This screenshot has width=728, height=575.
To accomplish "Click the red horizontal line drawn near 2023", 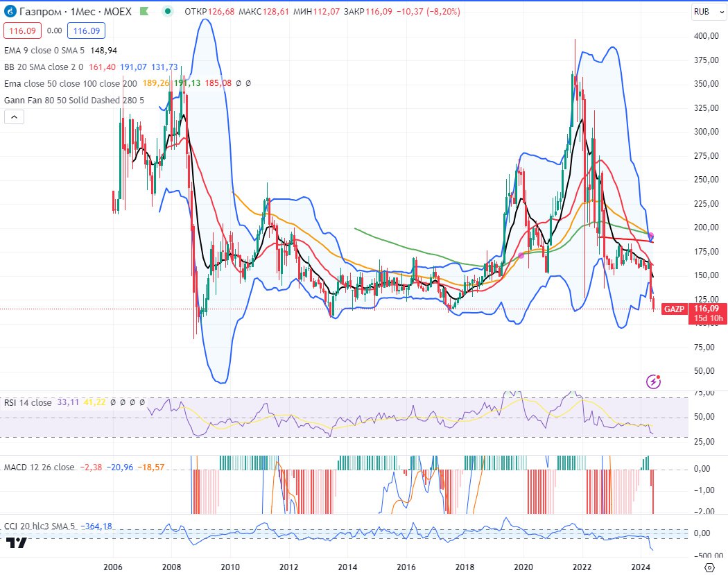I will pyautogui.click(x=626, y=240).
